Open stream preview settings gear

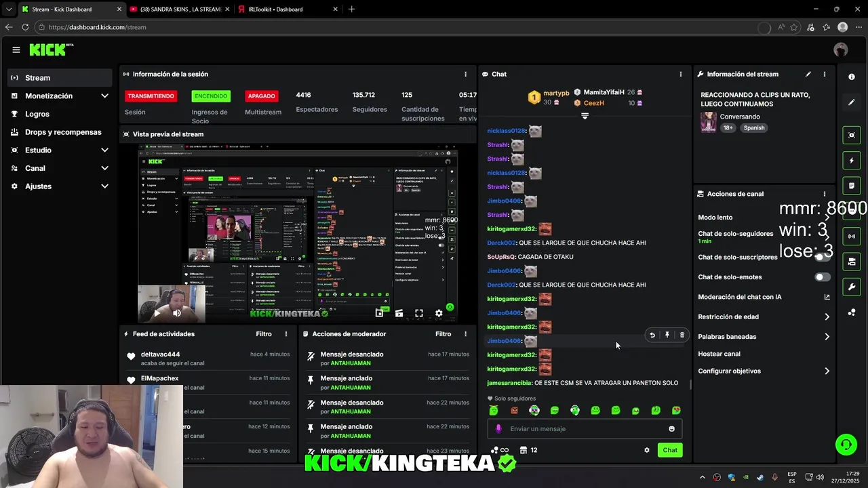coord(439,313)
